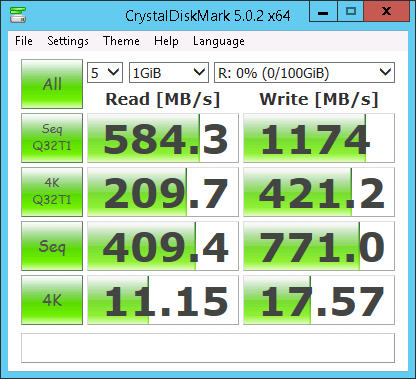This screenshot has height=379, width=416.
Task: Run the plain Seq benchmark test
Action: click(52, 246)
